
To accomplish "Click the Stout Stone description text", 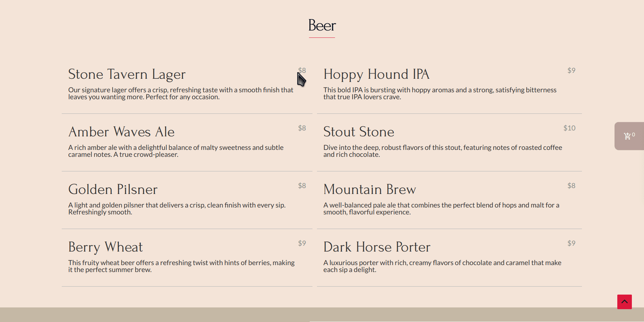I will pos(443,151).
